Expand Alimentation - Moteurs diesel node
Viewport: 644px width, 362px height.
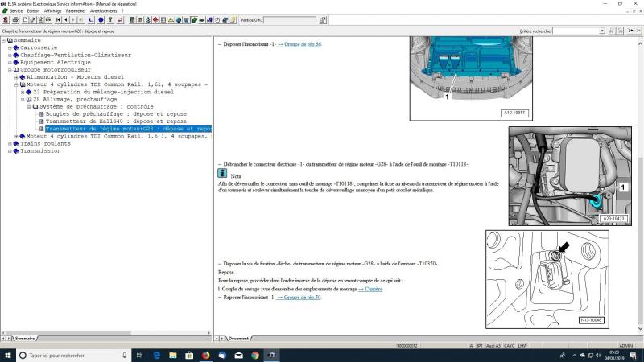[x=16, y=77]
